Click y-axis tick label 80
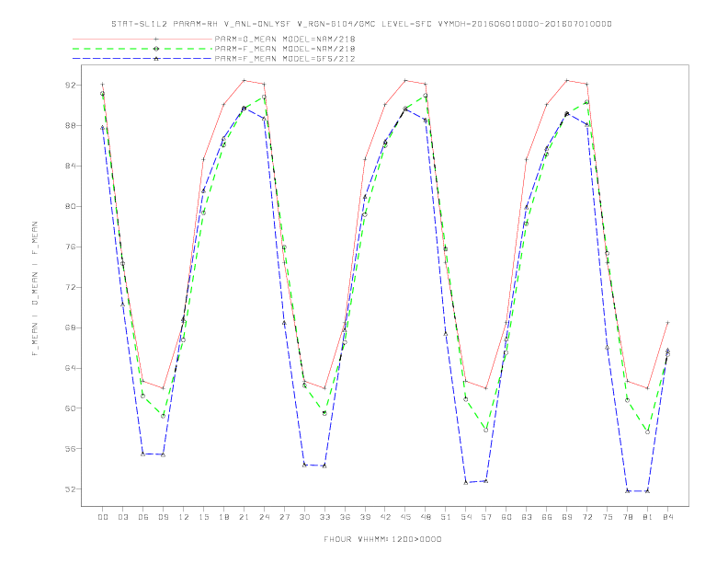 [x=71, y=206]
